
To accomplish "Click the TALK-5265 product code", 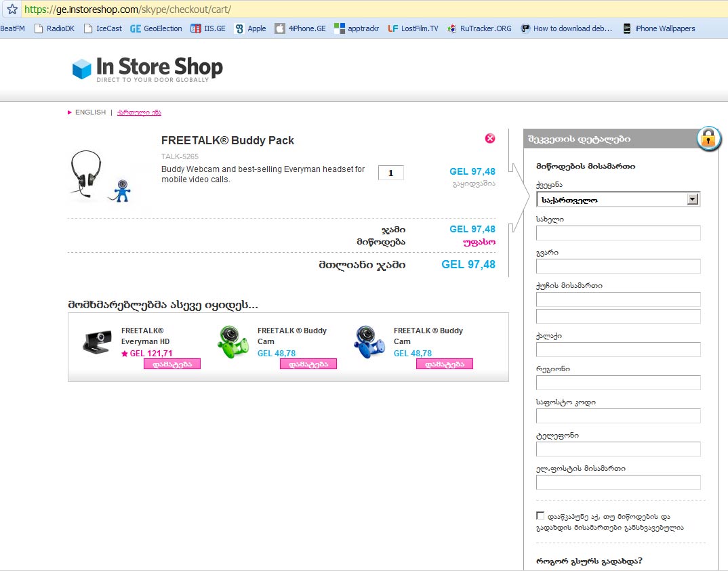I will coord(180,156).
